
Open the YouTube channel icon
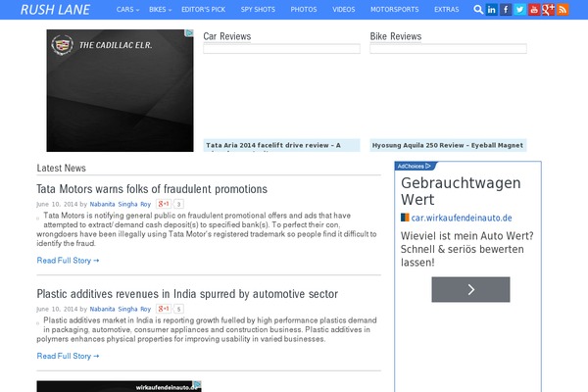point(534,10)
